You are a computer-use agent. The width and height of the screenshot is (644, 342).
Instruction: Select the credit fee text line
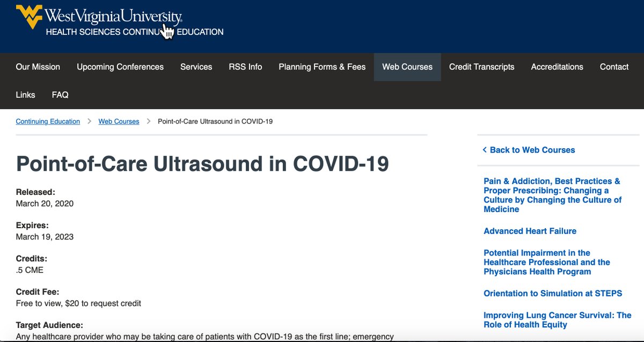click(78, 303)
